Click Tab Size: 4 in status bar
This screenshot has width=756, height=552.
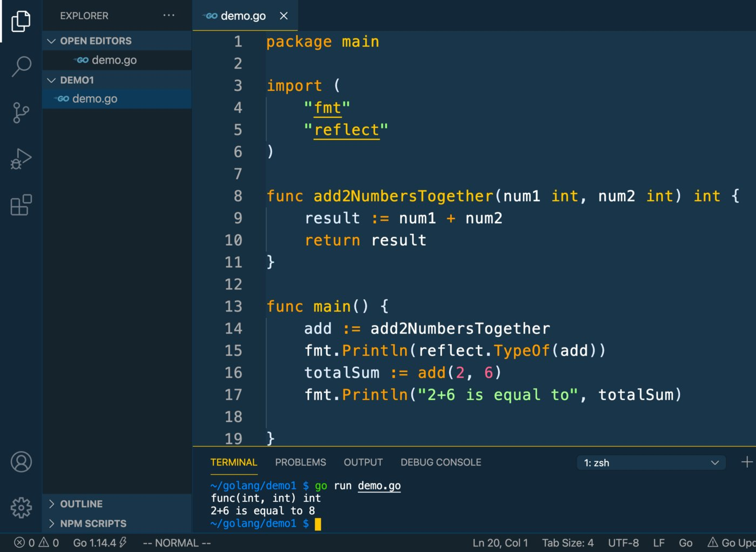click(568, 542)
